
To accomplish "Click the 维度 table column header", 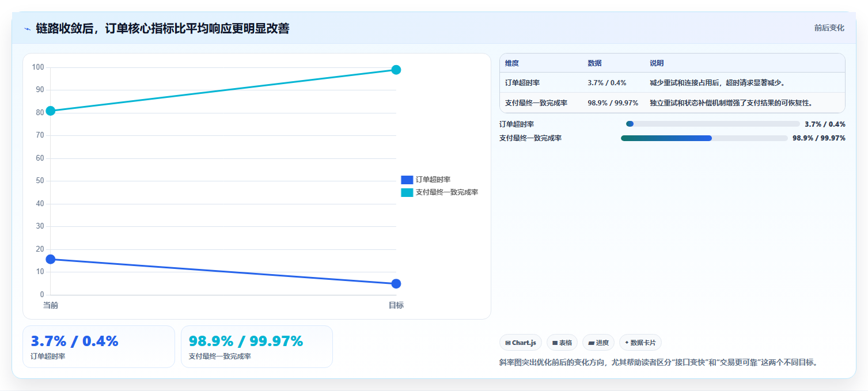I will [x=512, y=63].
